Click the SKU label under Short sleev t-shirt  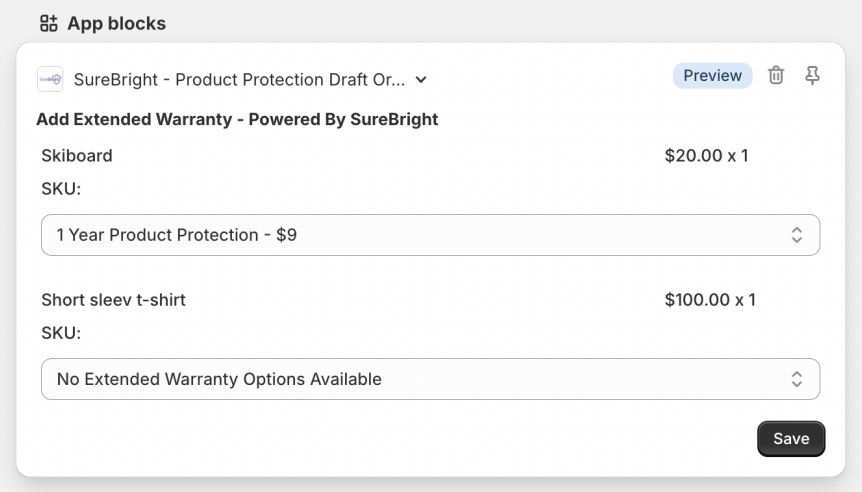click(61, 333)
